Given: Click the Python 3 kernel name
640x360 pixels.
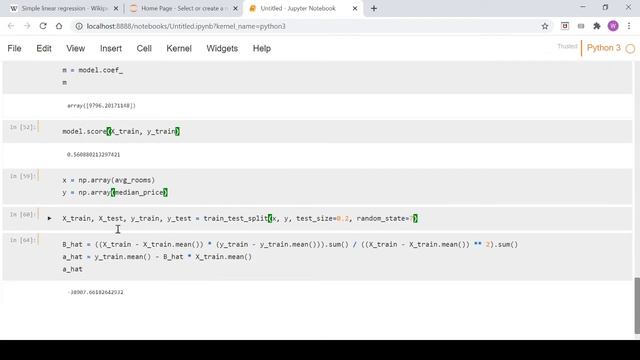Looking at the screenshot, I should 603,48.
